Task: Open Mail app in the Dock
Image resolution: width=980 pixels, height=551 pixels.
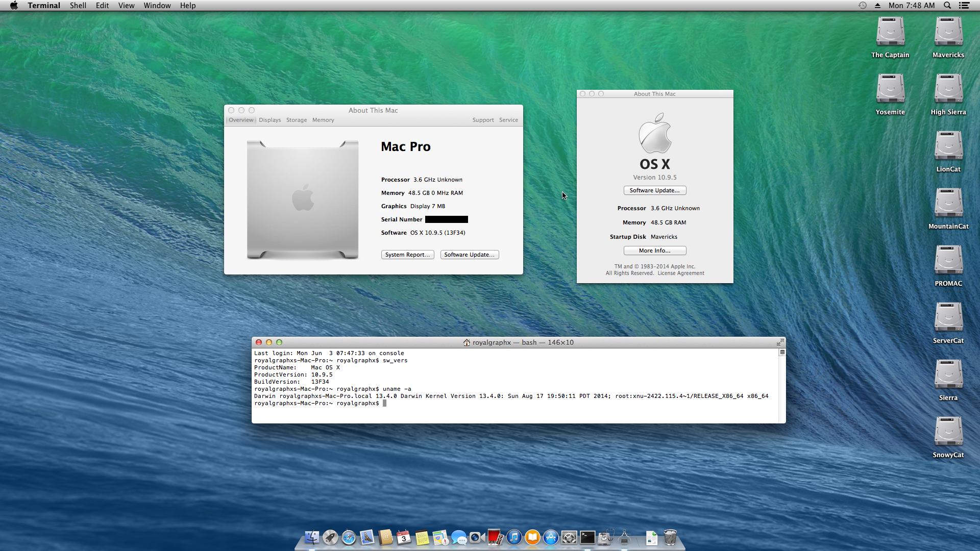Action: tap(367, 537)
